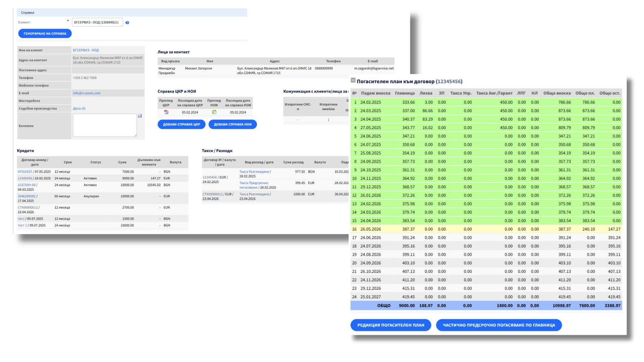Image resolution: width=644 pixels, height=362 pixels.
Task: Open the БГСЕРВИЗ - ООД client link
Action: [86, 50]
